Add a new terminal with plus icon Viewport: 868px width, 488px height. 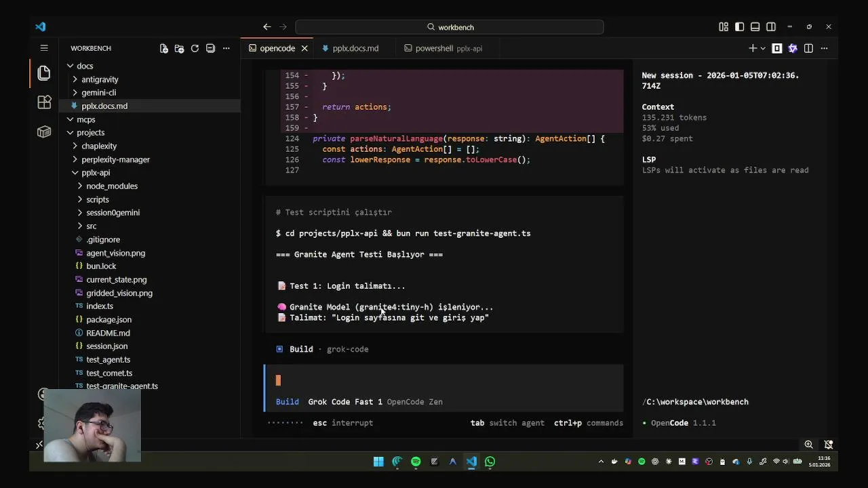point(752,48)
